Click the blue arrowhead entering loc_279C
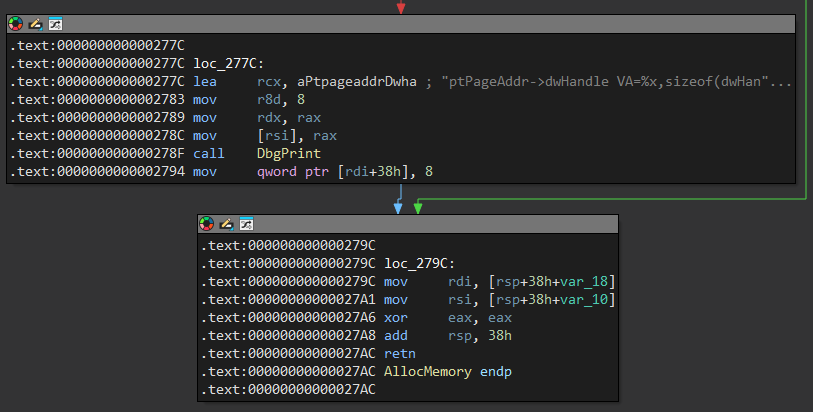This screenshot has width=813, height=412. [400, 208]
